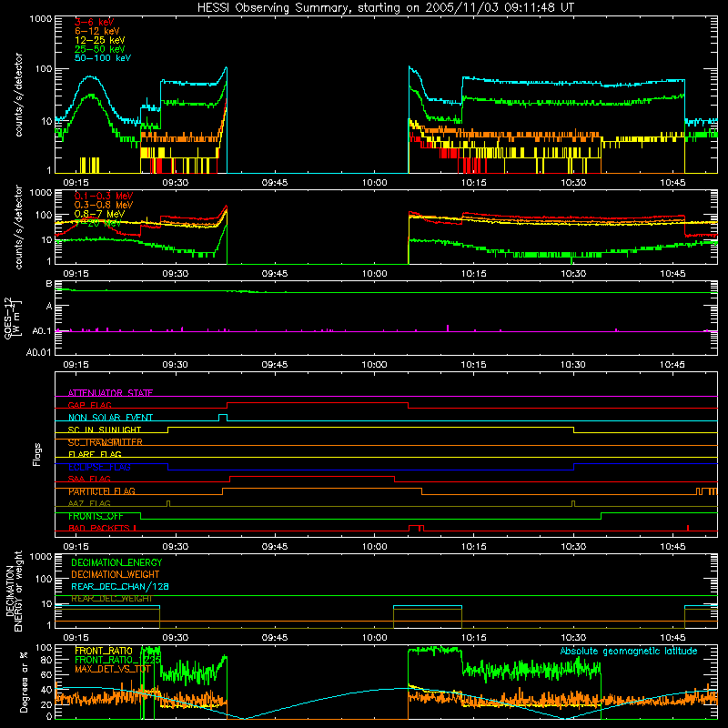Click the GAP_FLAG label
The width and height of the screenshot is (728, 728).
tap(89, 405)
